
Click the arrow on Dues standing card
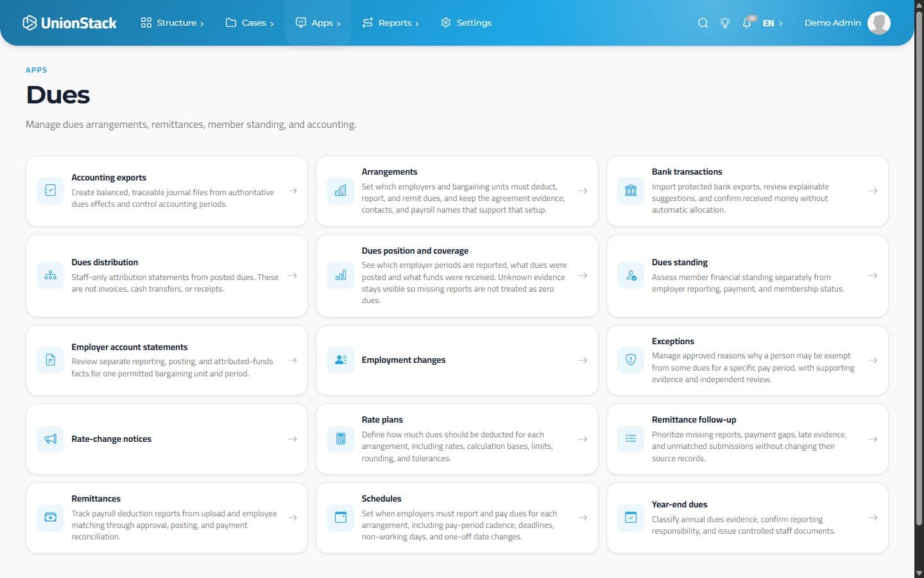tap(873, 276)
